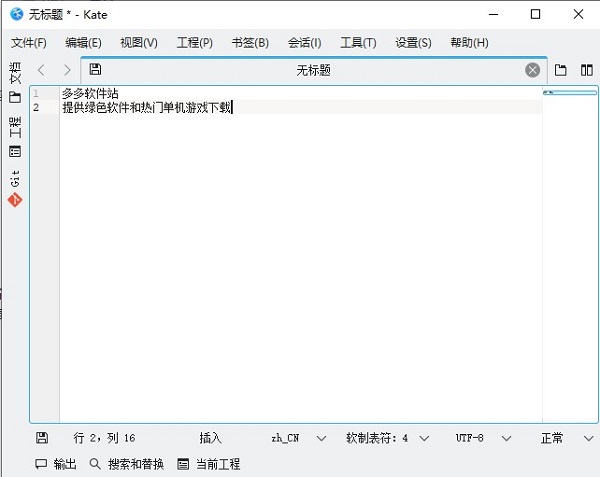
Task: Show the 输出 panel
Action: (56, 464)
